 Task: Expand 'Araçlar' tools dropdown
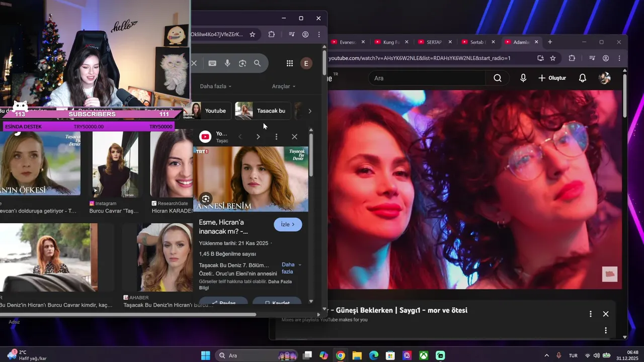pos(284,86)
